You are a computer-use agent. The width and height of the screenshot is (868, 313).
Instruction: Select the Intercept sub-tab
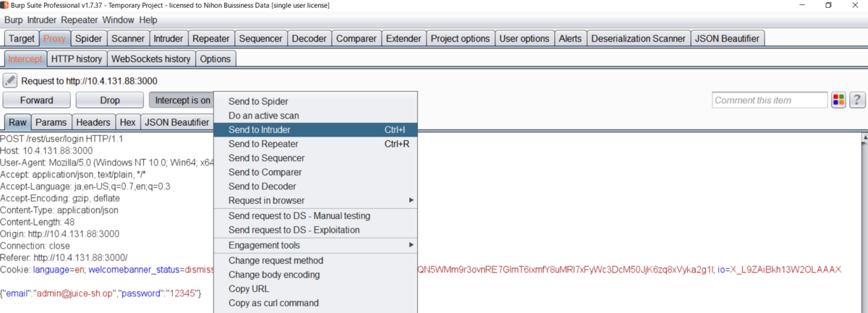pyautogui.click(x=25, y=59)
